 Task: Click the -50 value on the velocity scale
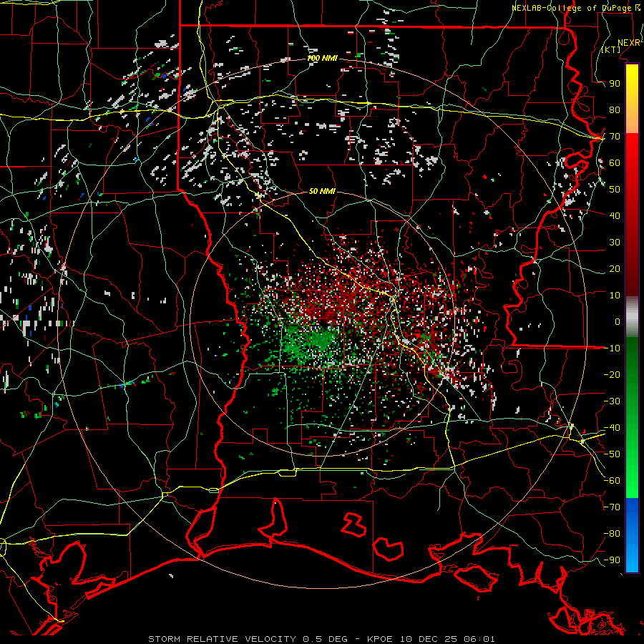pyautogui.click(x=612, y=454)
